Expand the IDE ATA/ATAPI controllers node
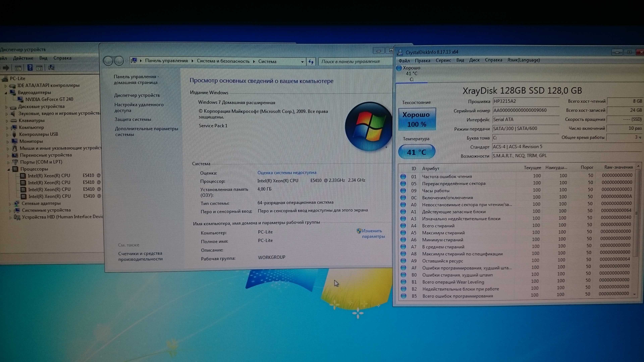 pyautogui.click(x=6, y=86)
